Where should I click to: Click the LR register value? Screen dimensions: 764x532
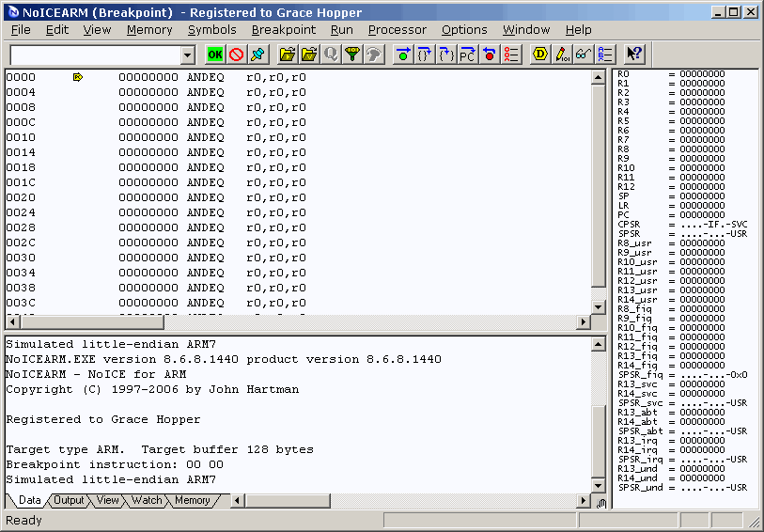click(x=702, y=206)
